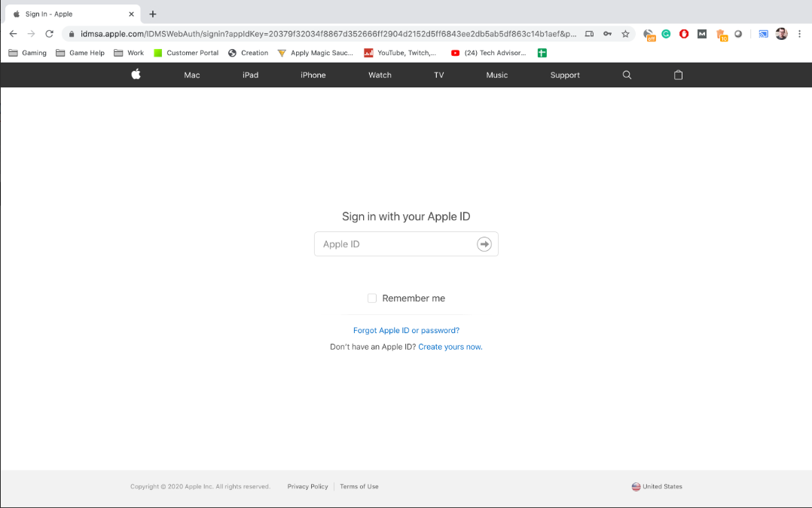Open Support in Apple navigation

point(565,75)
